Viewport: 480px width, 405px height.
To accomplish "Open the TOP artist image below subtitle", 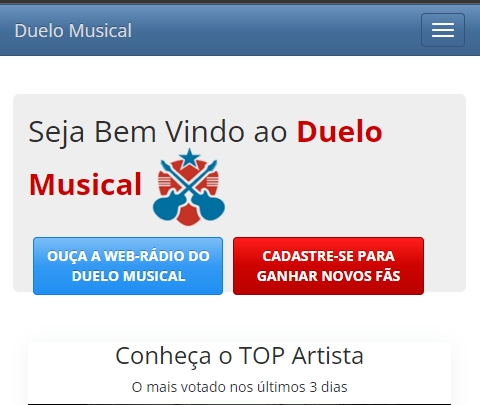I will 239,404.
